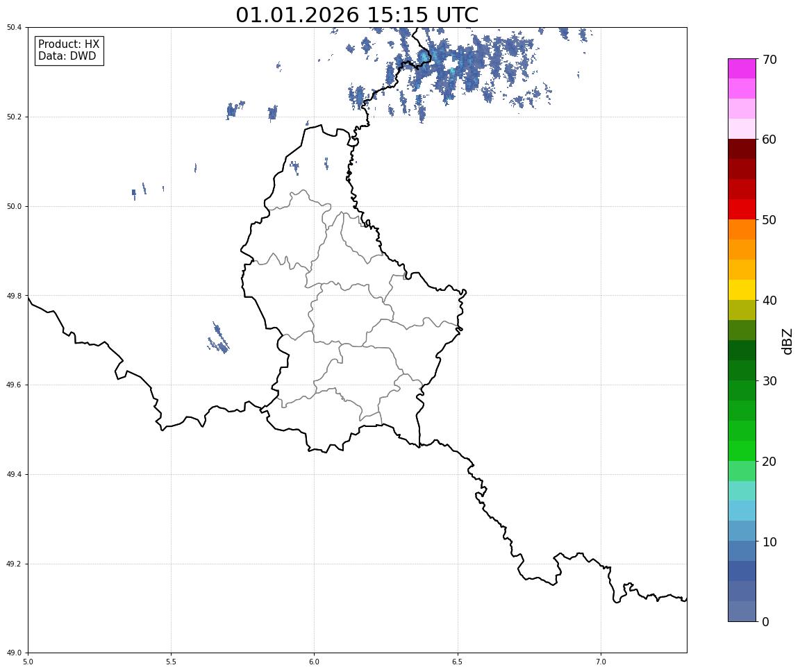This screenshot has height=672, width=800.
Task: Pick the orange swatch just below 50
Action: [x=742, y=230]
